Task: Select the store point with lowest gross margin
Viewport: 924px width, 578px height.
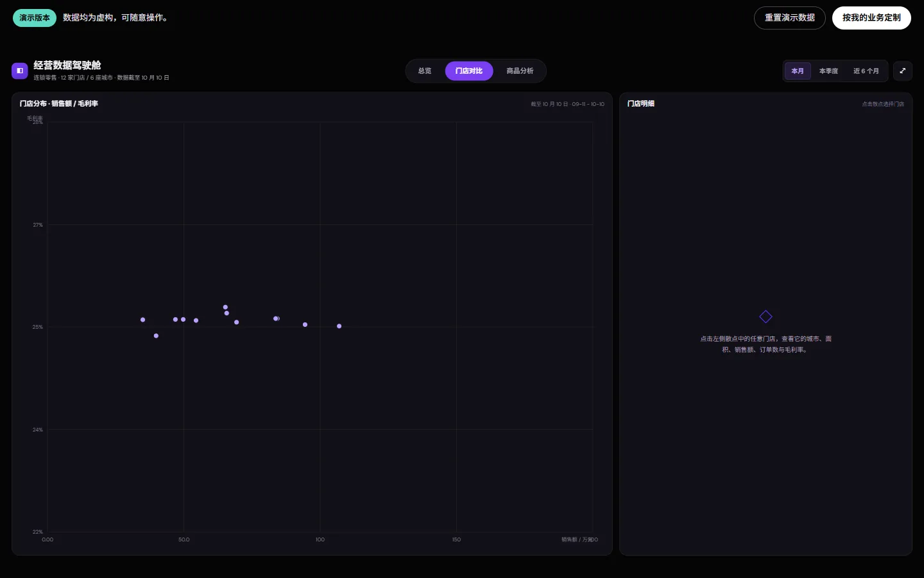Action: tap(156, 336)
